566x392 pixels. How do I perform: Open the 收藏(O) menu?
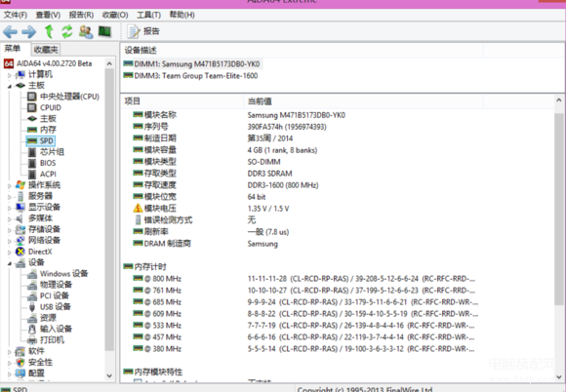115,15
